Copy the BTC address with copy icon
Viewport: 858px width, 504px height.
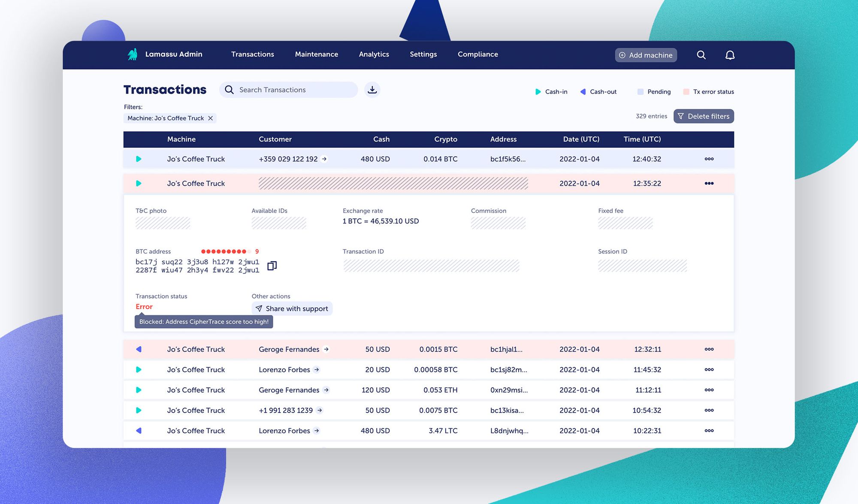(272, 266)
